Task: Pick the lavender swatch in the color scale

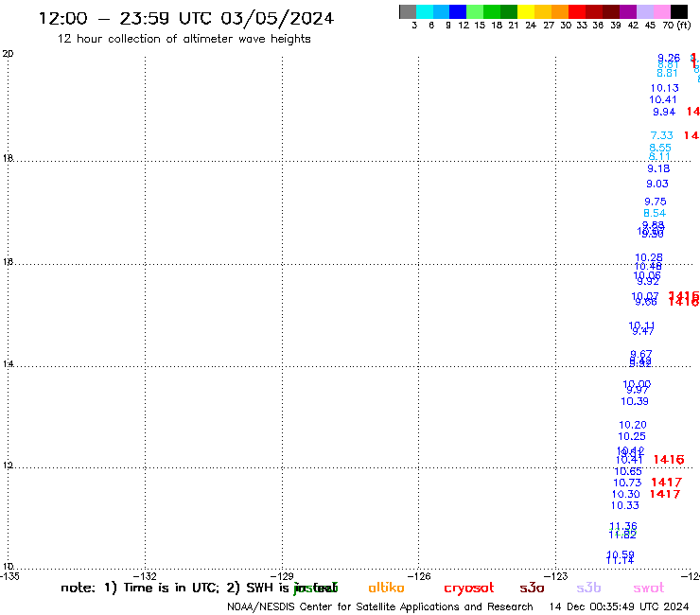Action: (x=644, y=11)
